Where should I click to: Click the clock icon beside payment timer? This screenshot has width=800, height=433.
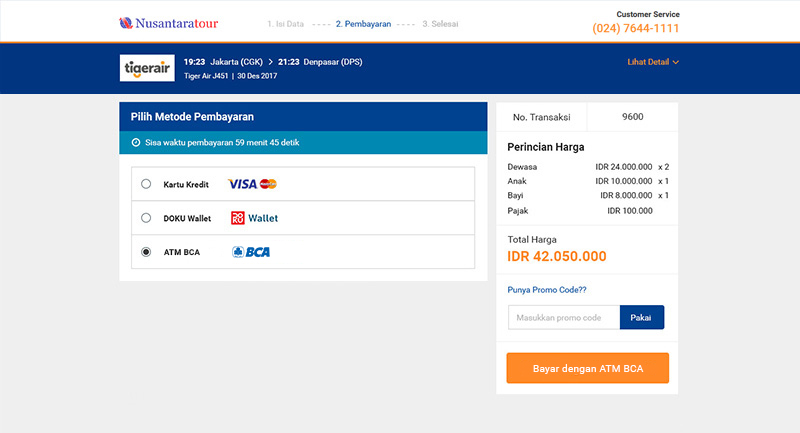(x=136, y=143)
